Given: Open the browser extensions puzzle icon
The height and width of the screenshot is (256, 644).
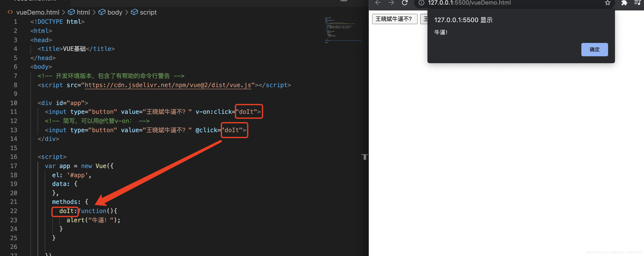Looking at the screenshot, I should pos(624,3).
